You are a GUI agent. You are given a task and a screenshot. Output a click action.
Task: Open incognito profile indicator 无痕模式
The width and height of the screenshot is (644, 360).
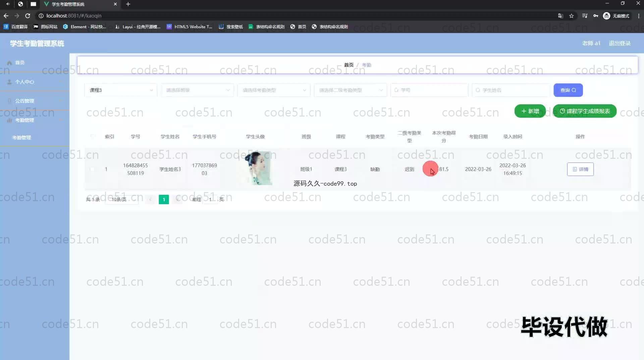click(616, 16)
